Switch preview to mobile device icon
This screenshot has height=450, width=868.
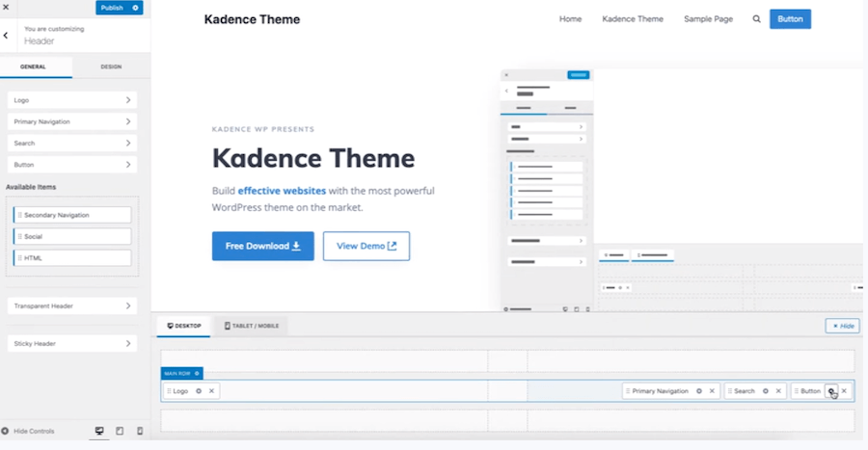[140, 431]
